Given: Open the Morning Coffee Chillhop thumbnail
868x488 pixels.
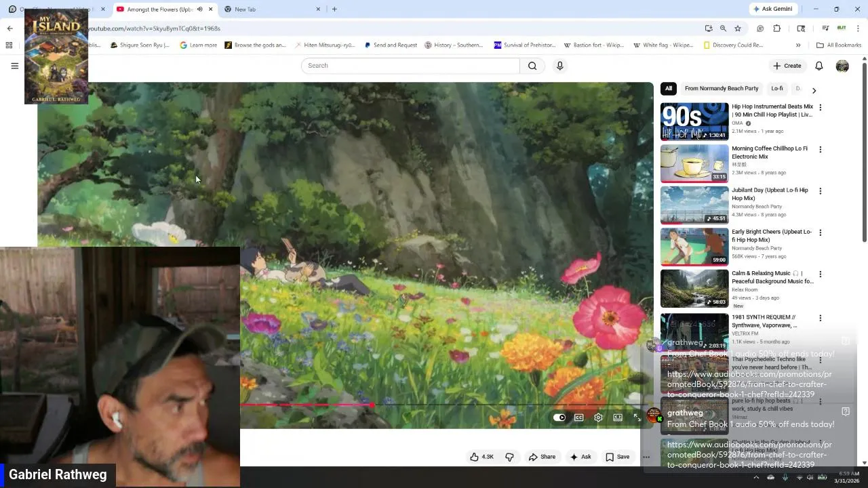Looking at the screenshot, I should (x=694, y=163).
